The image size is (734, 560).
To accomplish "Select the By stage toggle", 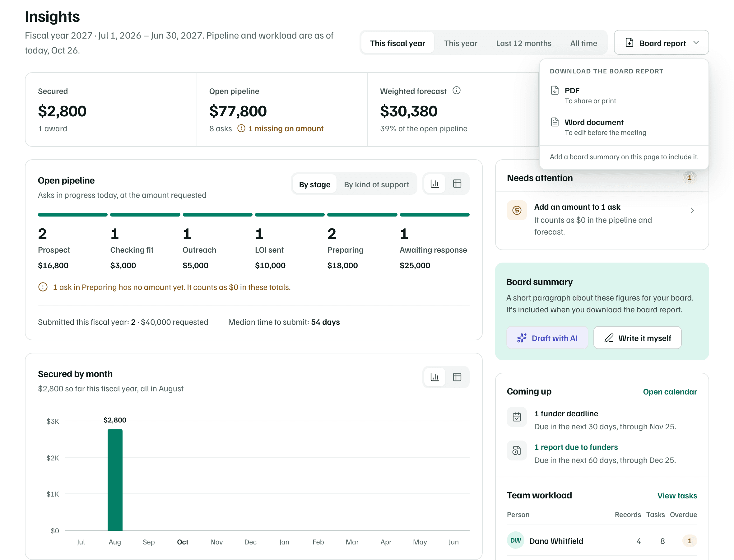I will pyautogui.click(x=314, y=184).
